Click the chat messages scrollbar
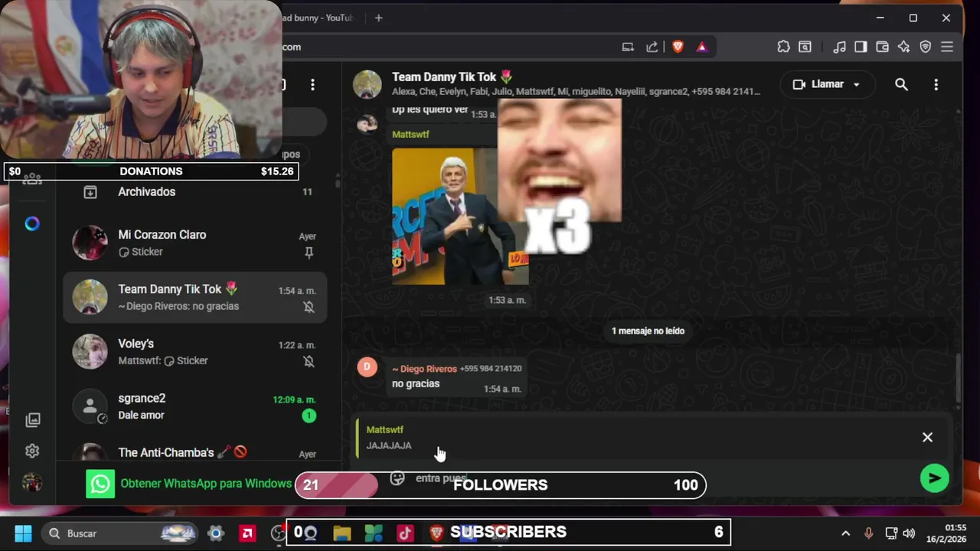Viewport: 980px width, 551px height. (x=958, y=379)
